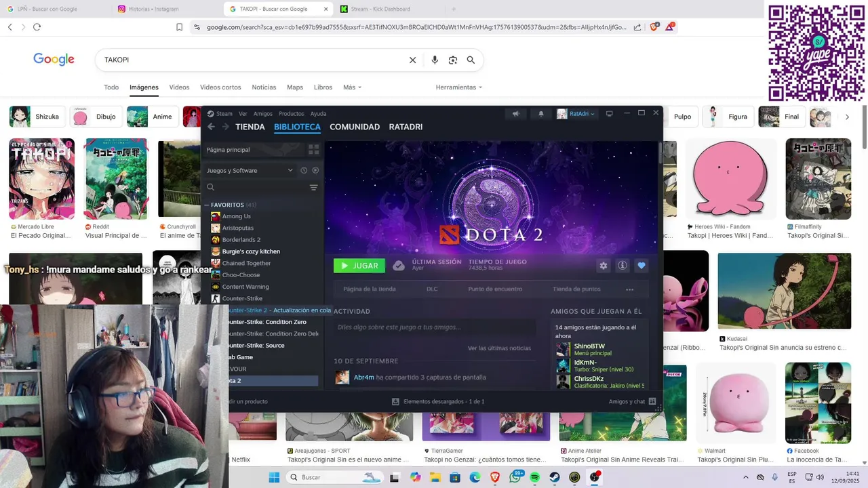Open Steam Ver menu

[243, 114]
